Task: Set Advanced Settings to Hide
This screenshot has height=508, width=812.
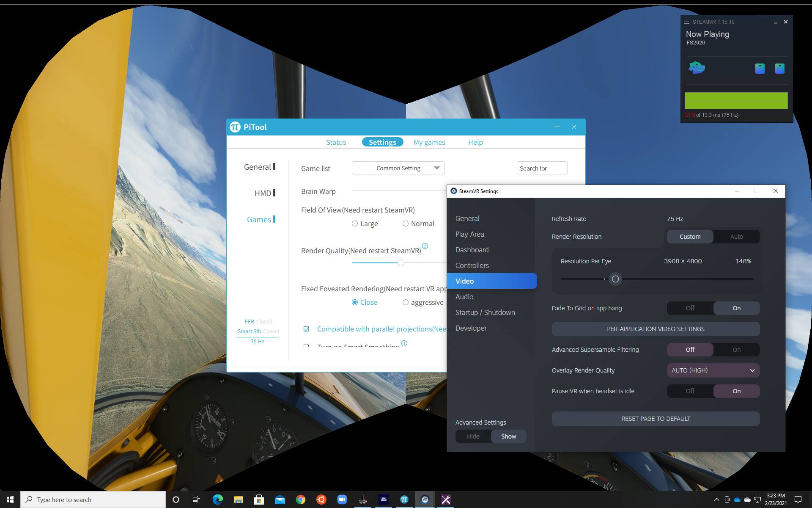Action: coord(473,436)
